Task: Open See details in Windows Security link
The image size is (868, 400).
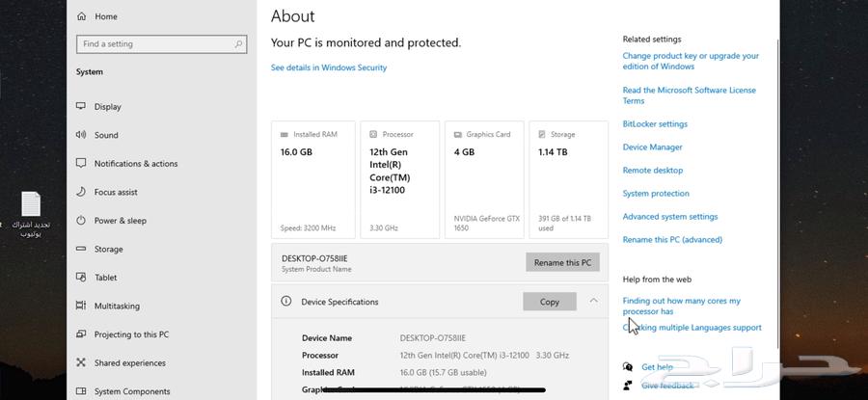Action: click(x=329, y=67)
